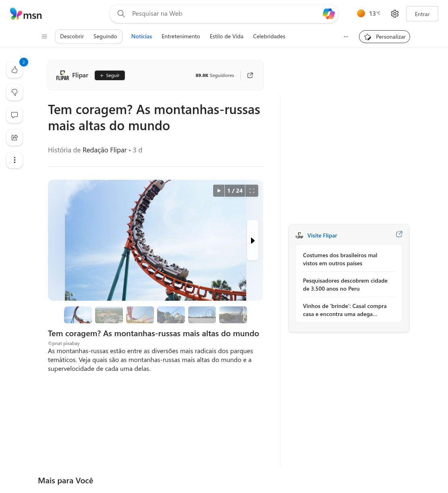Open the Celebridades section
The image size is (448, 493).
coord(269,36)
